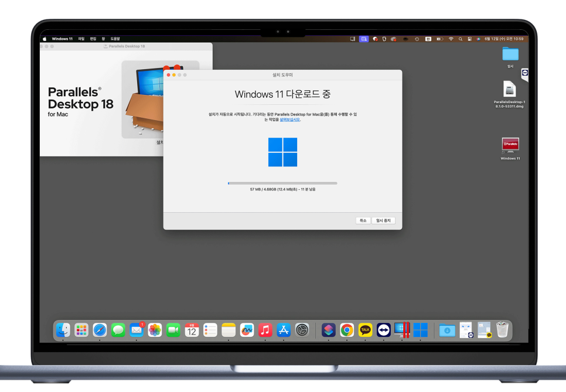This screenshot has height=392, width=566.
Task: Open the Windows 11 application menu
Action: pos(62,39)
